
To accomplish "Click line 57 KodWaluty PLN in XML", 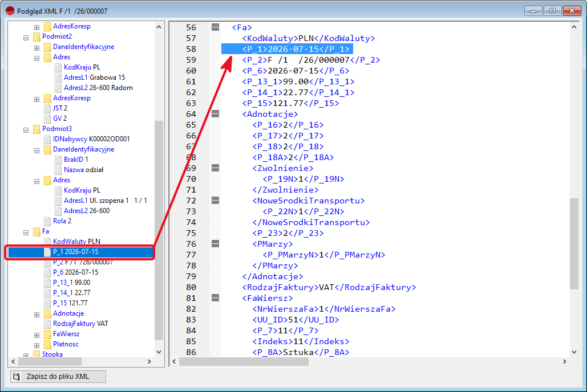I will point(308,38).
